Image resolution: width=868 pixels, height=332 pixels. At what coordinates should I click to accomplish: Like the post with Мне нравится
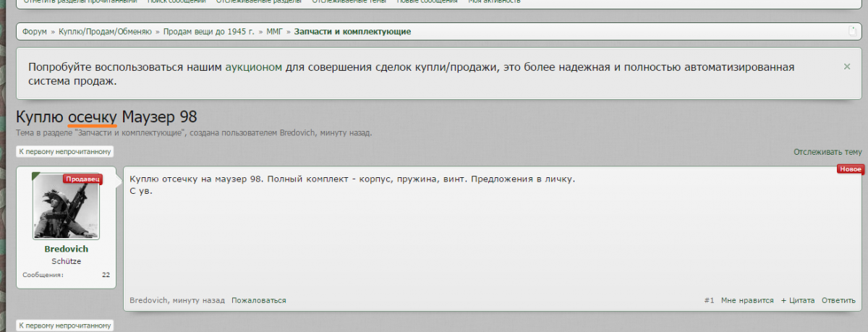pos(747,300)
